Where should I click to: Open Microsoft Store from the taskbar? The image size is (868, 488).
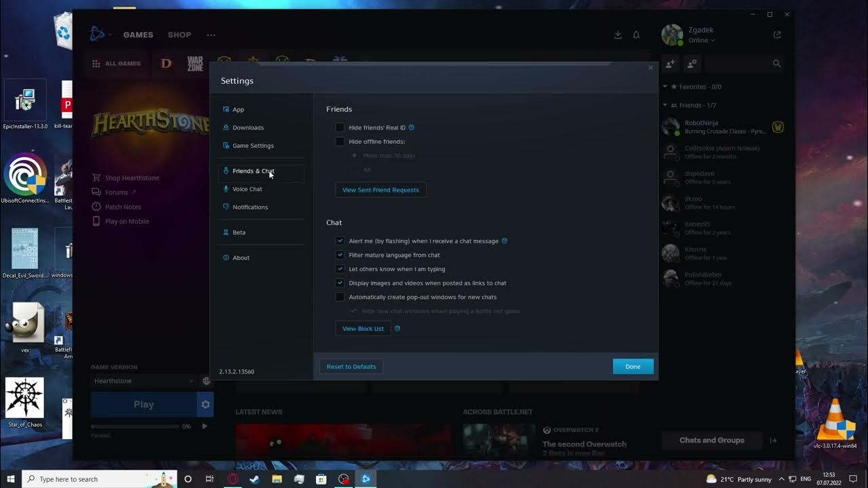coord(321,479)
